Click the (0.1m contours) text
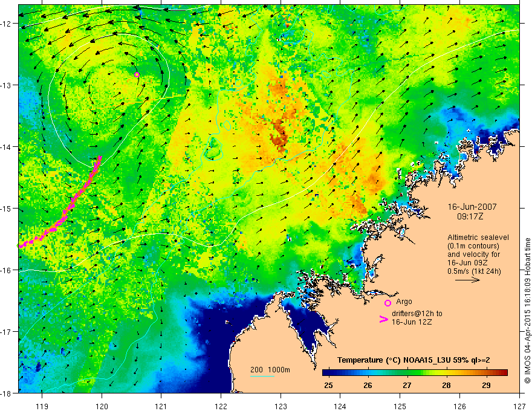This screenshot has width=532, height=411. [473, 245]
